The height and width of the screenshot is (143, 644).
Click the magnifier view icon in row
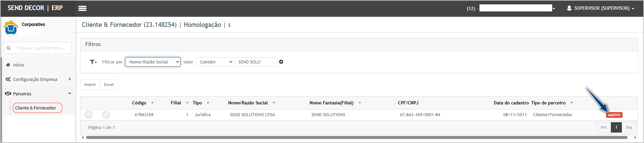coord(88,115)
